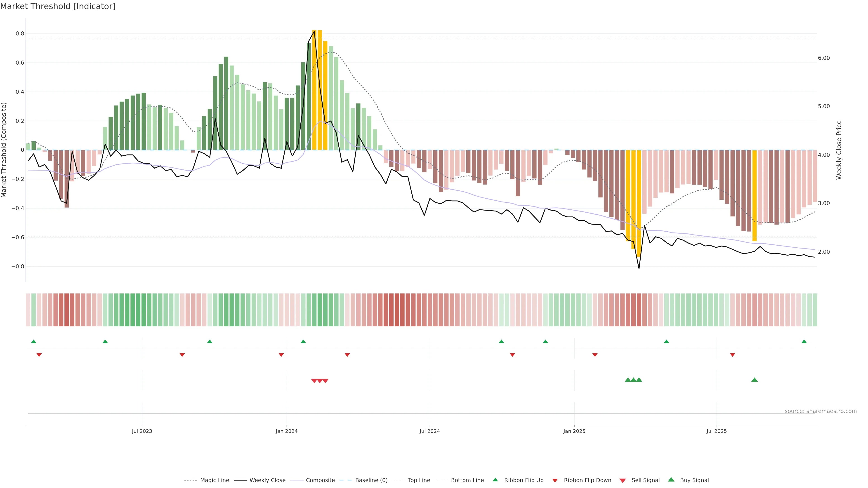
Task: Click the rightmost green ribbon flip up marker
Action: pos(804,342)
